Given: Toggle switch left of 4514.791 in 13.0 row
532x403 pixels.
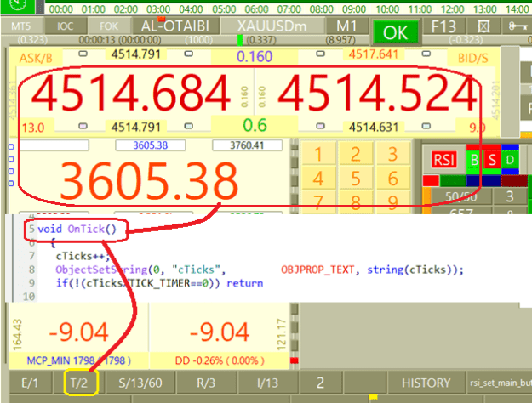Looking at the screenshot, I should [83, 126].
